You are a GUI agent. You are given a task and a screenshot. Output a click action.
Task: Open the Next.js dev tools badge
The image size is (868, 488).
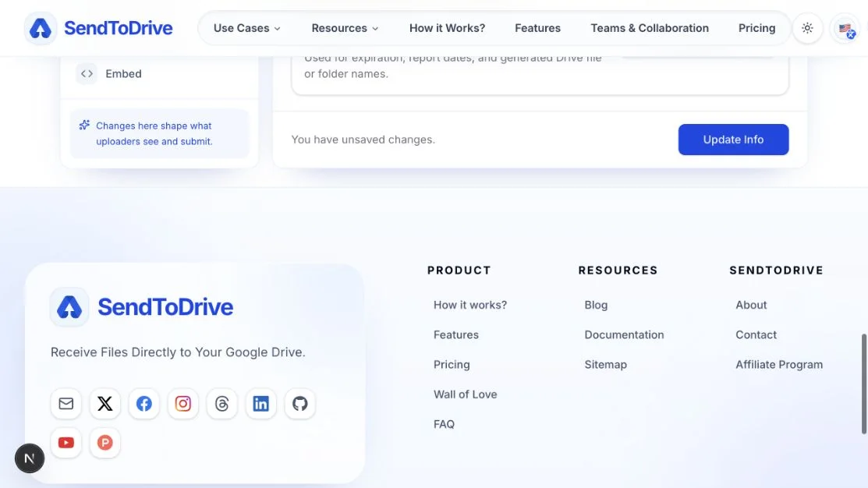coord(30,458)
